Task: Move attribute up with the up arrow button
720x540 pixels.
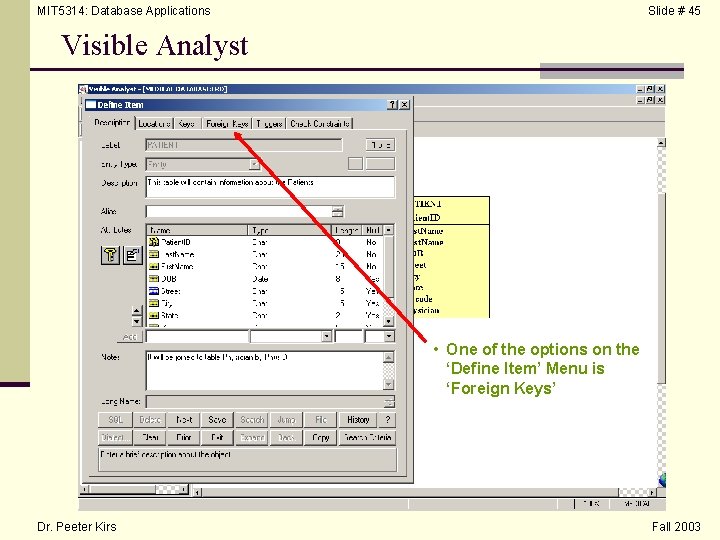Action: pyautogui.click(x=136, y=311)
